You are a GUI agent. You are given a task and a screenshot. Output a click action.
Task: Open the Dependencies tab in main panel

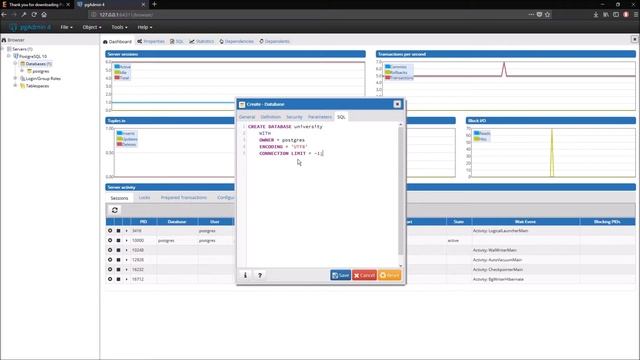pos(237,41)
